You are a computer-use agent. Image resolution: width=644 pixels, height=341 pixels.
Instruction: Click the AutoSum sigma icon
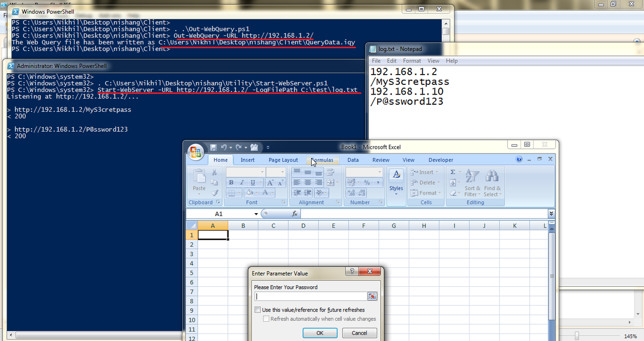tap(452, 172)
